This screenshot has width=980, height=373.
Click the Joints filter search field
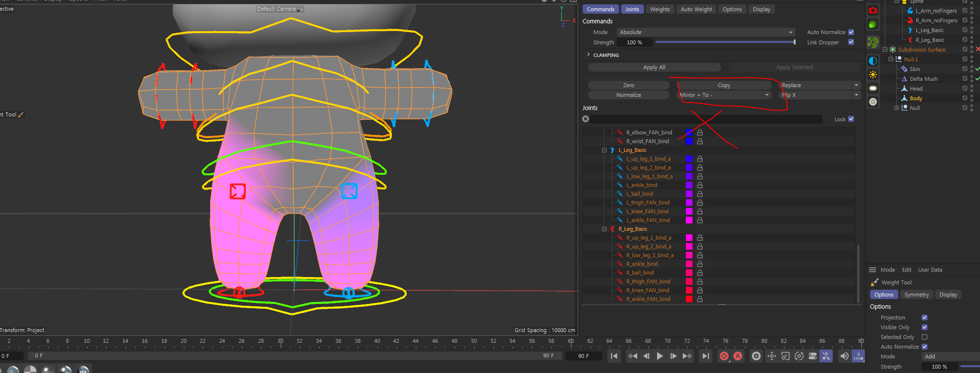tap(706, 119)
